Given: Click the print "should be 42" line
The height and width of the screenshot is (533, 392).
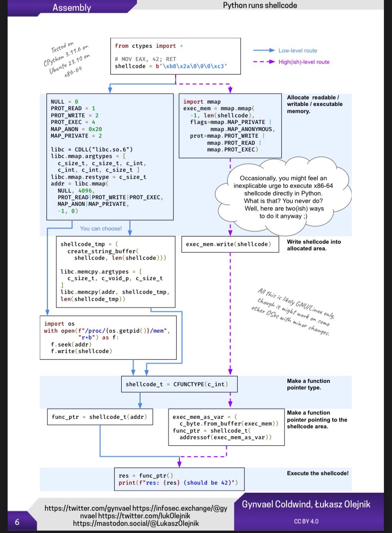Looking at the screenshot, I should [178, 483].
